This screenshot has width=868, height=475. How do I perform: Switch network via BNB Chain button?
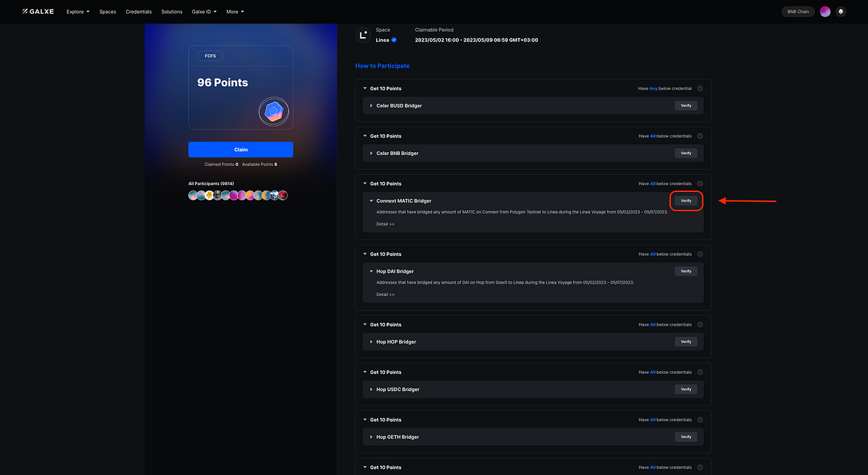(798, 12)
